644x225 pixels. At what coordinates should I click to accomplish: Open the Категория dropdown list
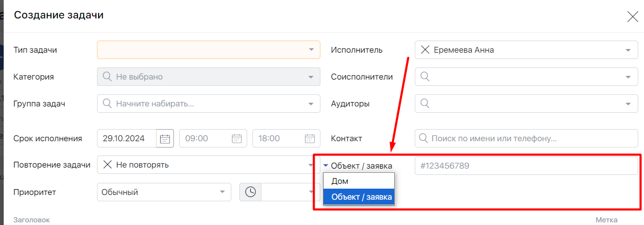click(x=311, y=77)
